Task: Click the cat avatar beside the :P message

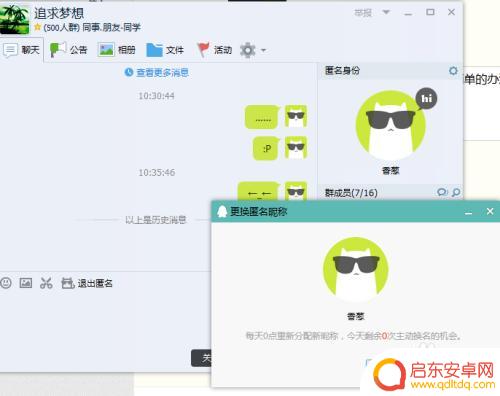Action: point(296,147)
